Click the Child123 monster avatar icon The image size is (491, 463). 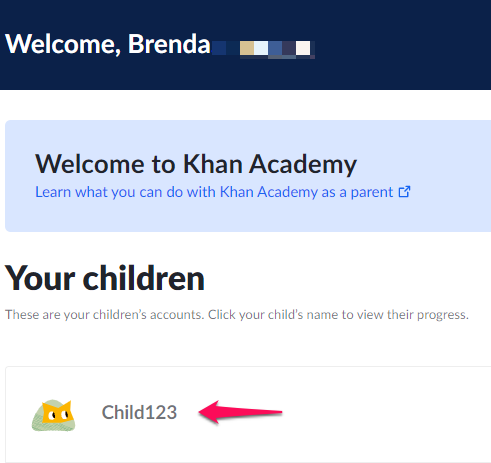[53, 415]
